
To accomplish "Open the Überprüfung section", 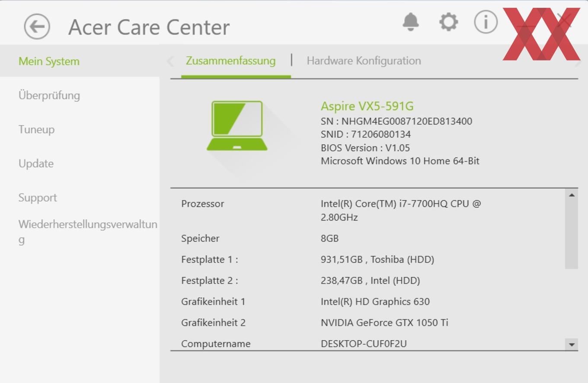I will [x=49, y=95].
